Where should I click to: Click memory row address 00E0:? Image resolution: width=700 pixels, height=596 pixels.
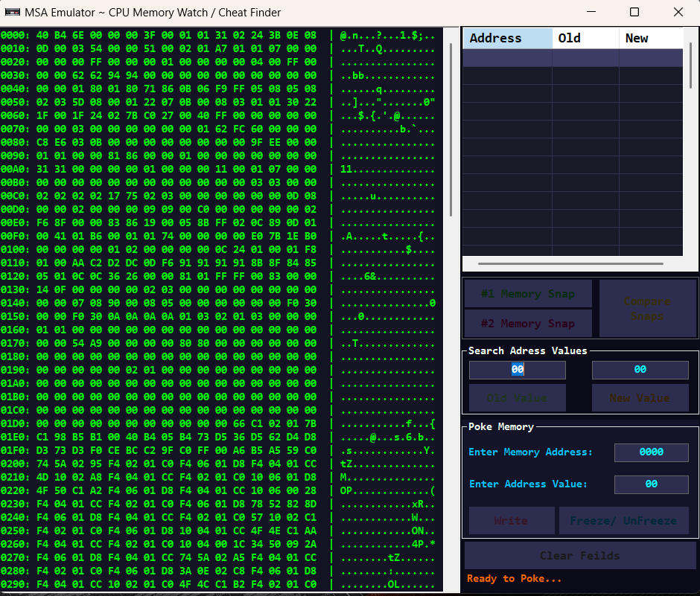[x=15, y=222]
